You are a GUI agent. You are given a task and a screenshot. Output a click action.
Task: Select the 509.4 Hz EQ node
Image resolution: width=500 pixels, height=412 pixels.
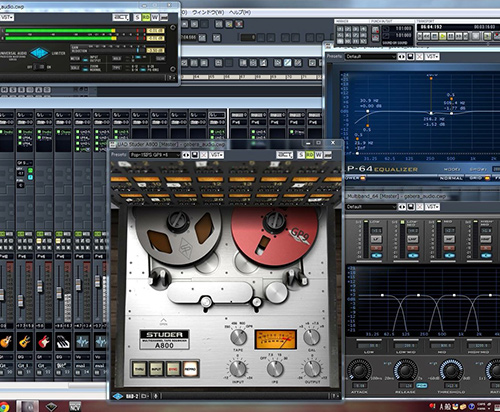point(452,114)
